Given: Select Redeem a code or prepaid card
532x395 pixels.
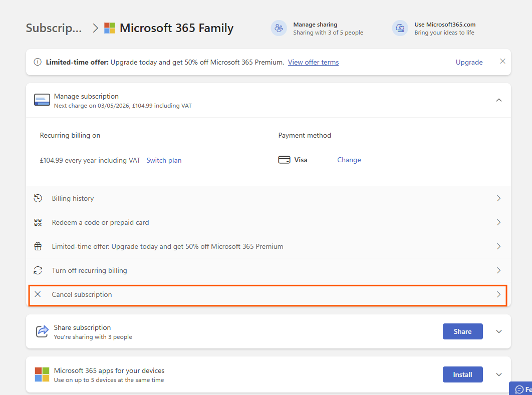Looking at the screenshot, I should tap(269, 222).
